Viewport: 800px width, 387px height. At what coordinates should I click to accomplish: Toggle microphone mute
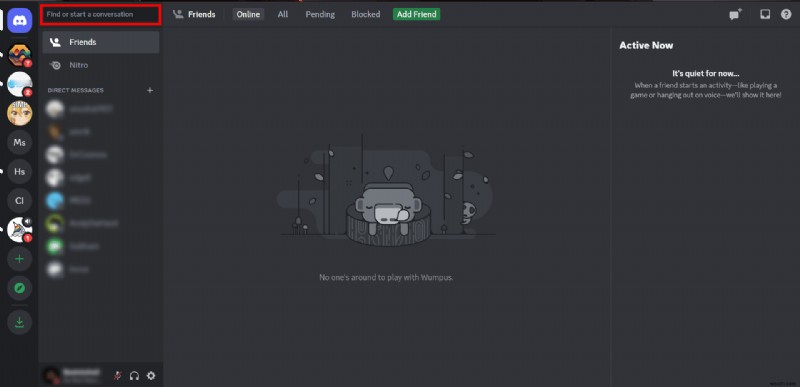(117, 376)
